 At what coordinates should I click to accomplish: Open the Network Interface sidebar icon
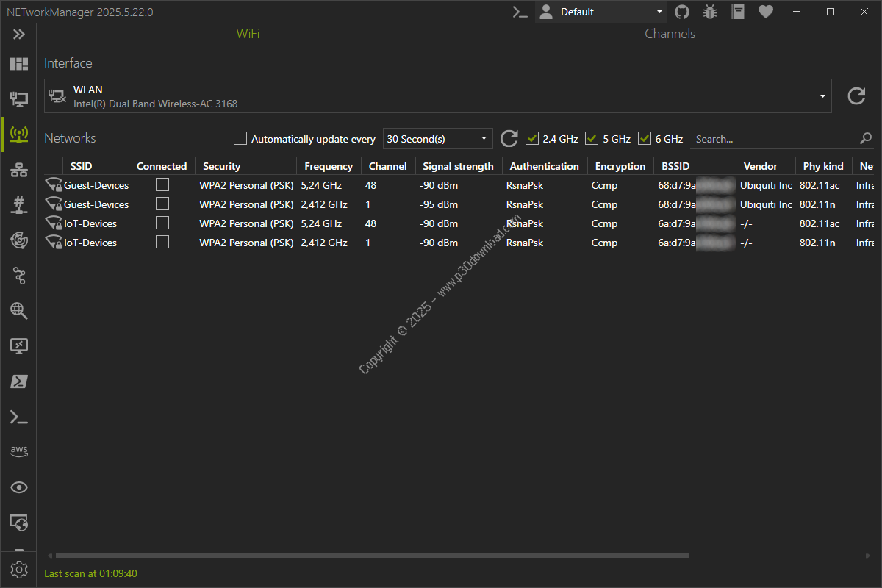click(18, 98)
